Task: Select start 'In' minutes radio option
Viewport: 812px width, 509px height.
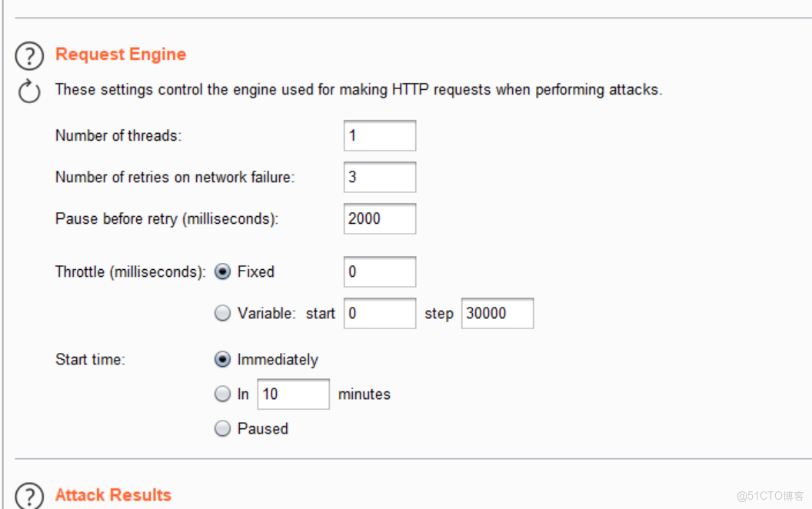Action: pos(222,394)
